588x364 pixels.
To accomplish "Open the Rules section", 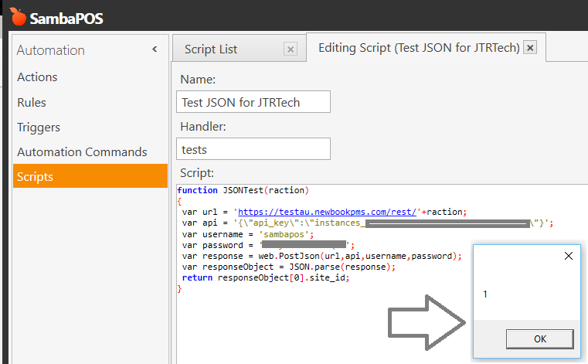I will pyautogui.click(x=32, y=103).
